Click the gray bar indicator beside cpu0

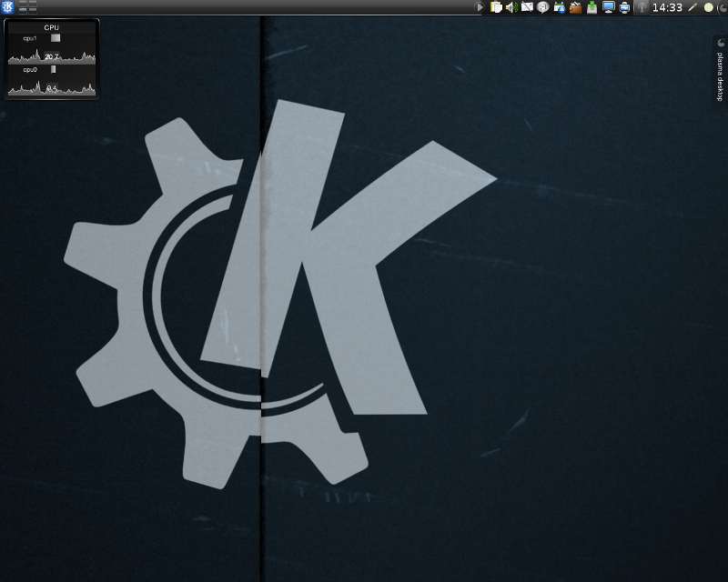(x=54, y=69)
